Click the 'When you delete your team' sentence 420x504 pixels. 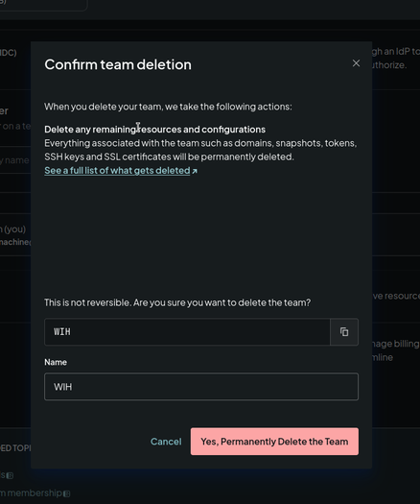[168, 107]
